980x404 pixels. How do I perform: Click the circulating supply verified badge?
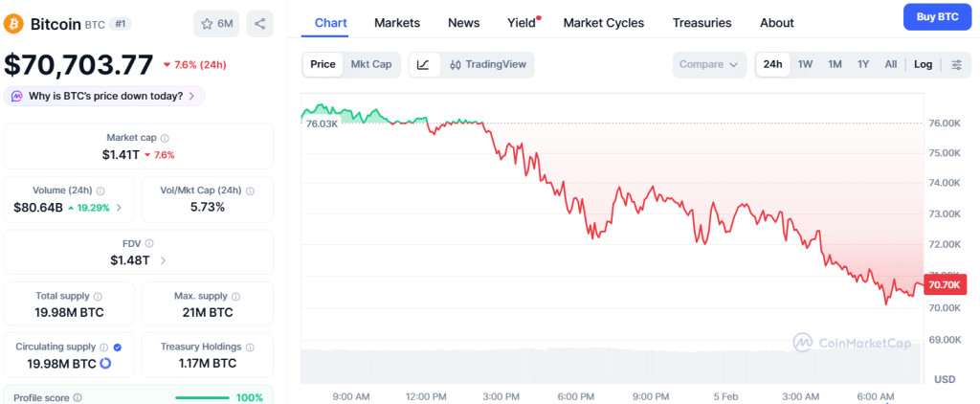click(117, 347)
